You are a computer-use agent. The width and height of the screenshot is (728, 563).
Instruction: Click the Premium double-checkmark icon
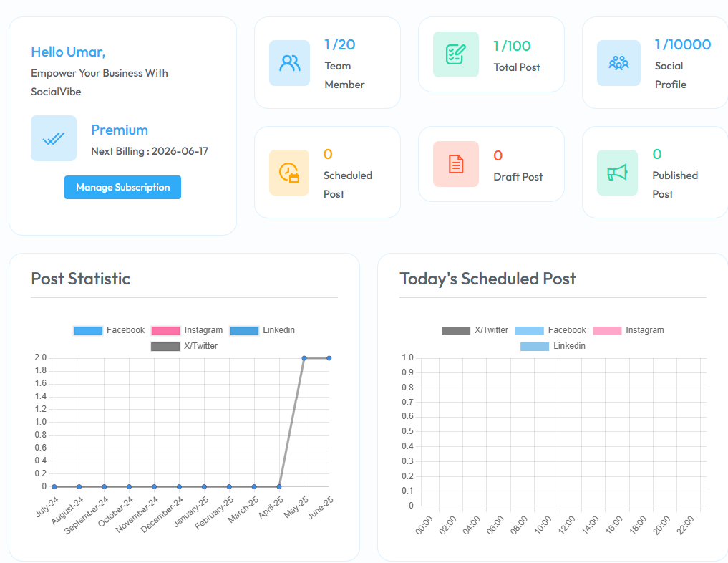point(54,138)
